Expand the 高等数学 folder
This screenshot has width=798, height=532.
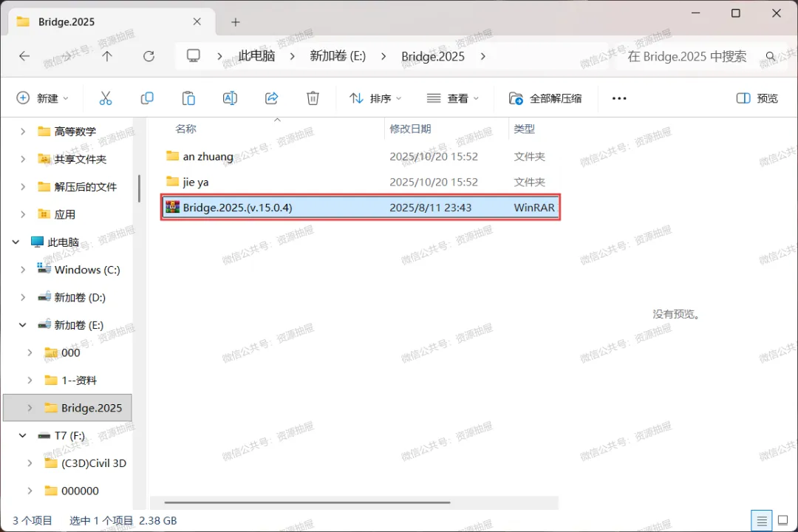coord(23,132)
